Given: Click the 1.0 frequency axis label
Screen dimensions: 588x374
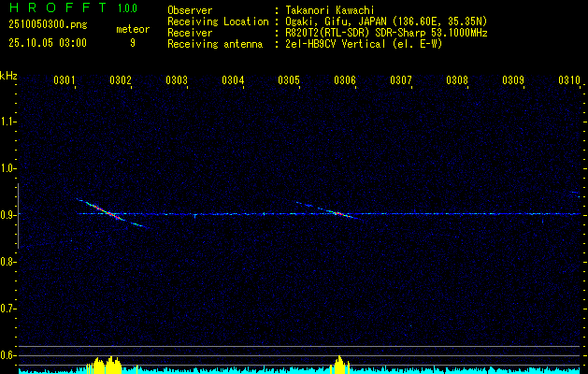Looking at the screenshot, I should coord(7,168).
